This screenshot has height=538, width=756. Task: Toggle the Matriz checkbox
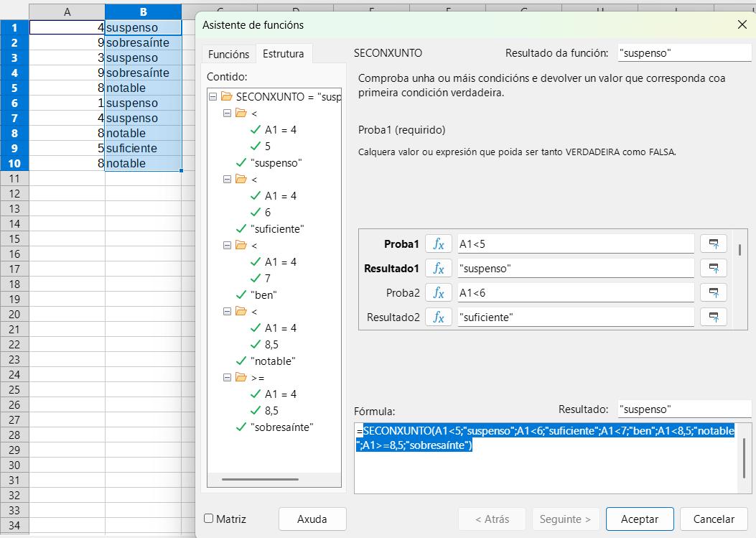(x=209, y=518)
